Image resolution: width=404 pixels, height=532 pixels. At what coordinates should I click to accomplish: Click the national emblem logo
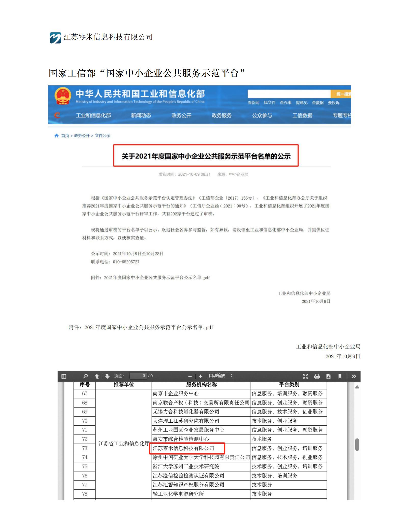63,96
